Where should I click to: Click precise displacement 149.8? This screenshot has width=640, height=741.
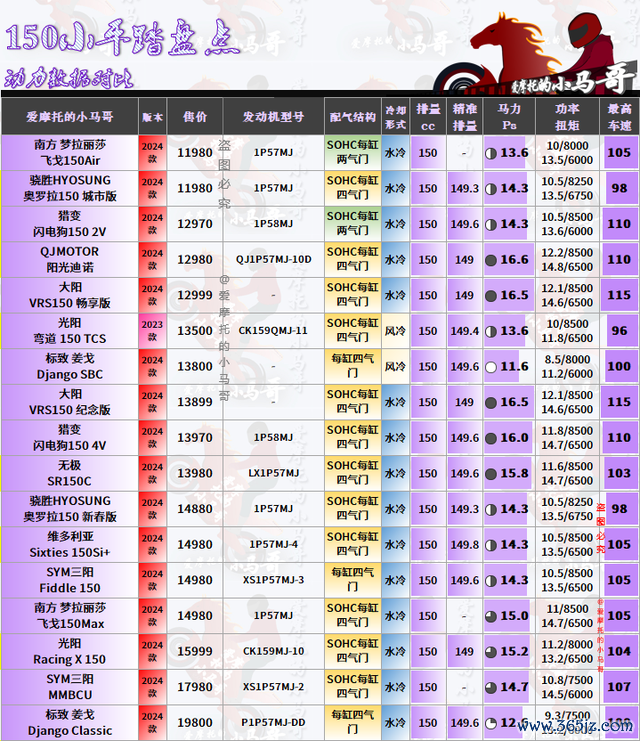pyautogui.click(x=465, y=545)
